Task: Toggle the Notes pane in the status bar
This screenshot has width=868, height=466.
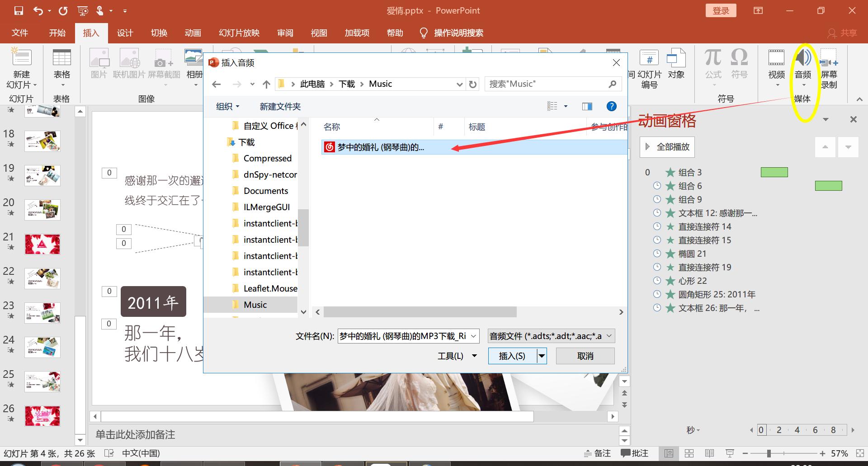Action: pos(597,453)
